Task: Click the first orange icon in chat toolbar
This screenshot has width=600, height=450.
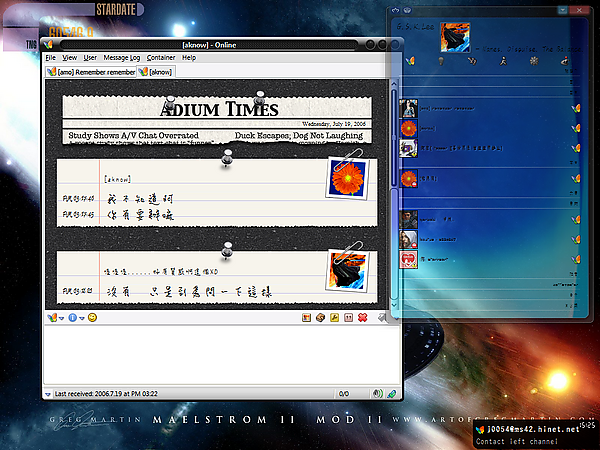Action: [305, 317]
